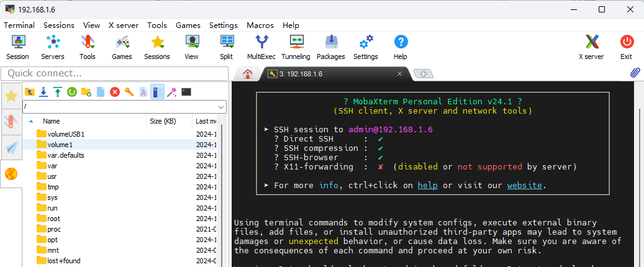Create a new file with blue page icon
This screenshot has width=644, height=267.
pos(101,92)
